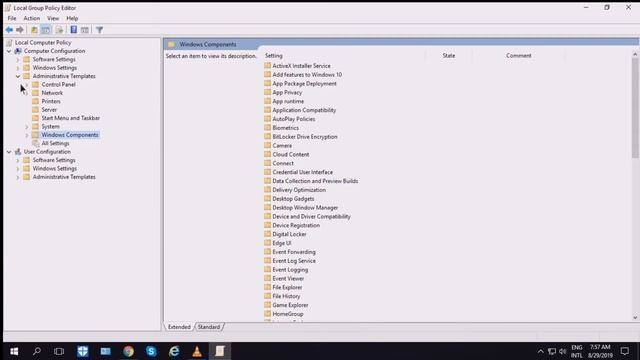Expand Windows Settings under Computer Configuration

point(18,68)
